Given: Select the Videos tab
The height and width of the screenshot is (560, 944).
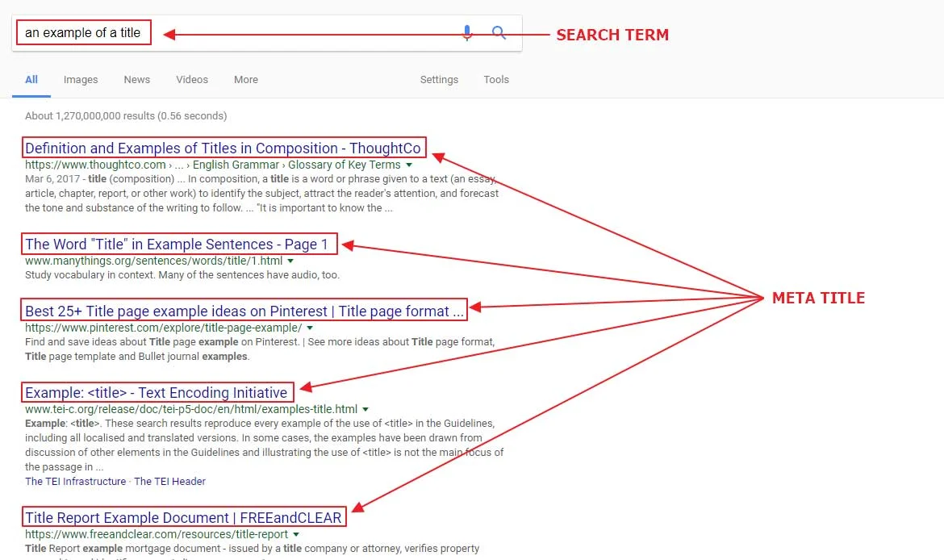Looking at the screenshot, I should [x=192, y=80].
